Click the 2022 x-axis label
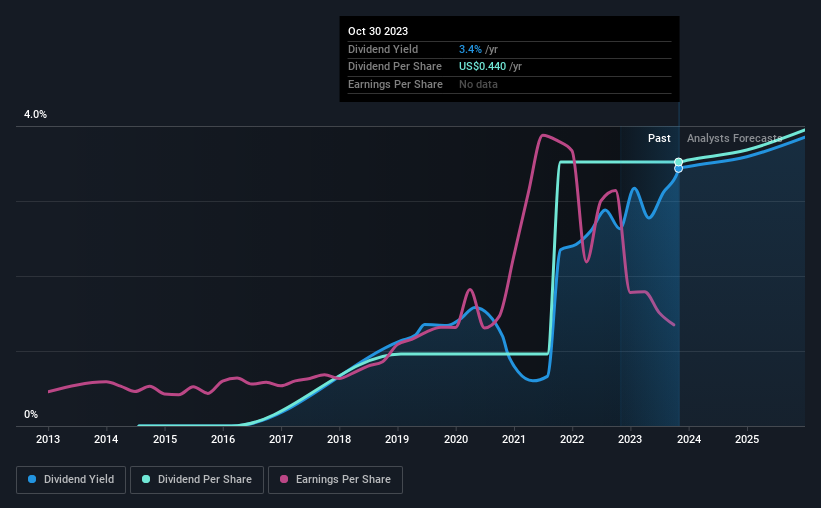Screen dimensions: 821x508 [x=572, y=439]
